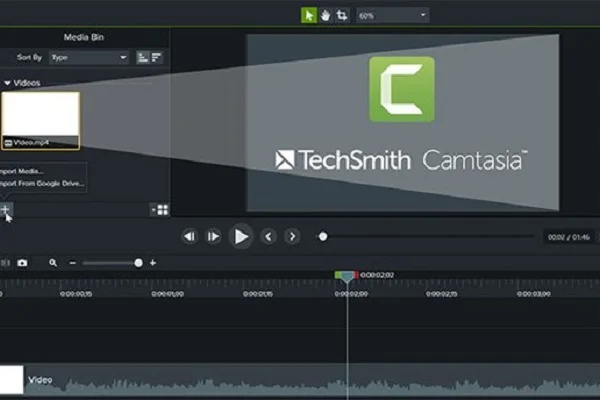Click the timeline magnifier zoom icon
This screenshot has width=600, height=400.
[x=53, y=263]
